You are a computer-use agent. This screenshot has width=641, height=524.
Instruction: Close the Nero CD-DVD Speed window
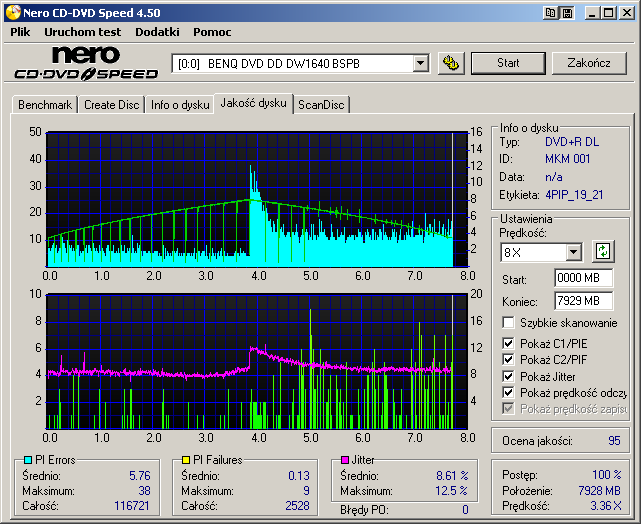(x=627, y=13)
